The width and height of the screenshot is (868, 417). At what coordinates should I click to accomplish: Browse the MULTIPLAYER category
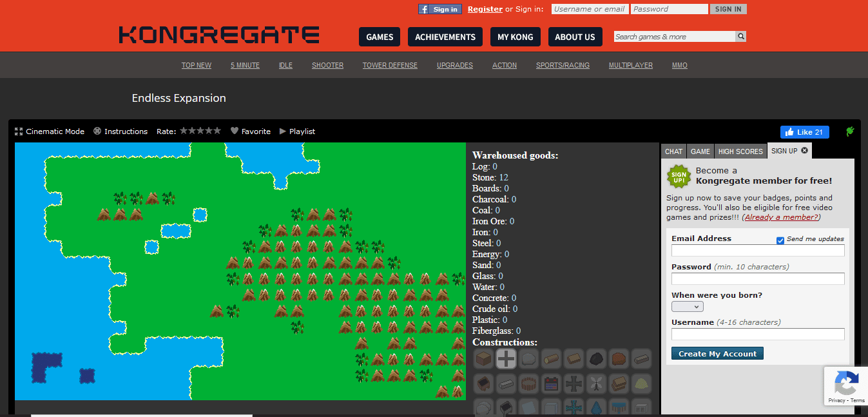(x=631, y=65)
